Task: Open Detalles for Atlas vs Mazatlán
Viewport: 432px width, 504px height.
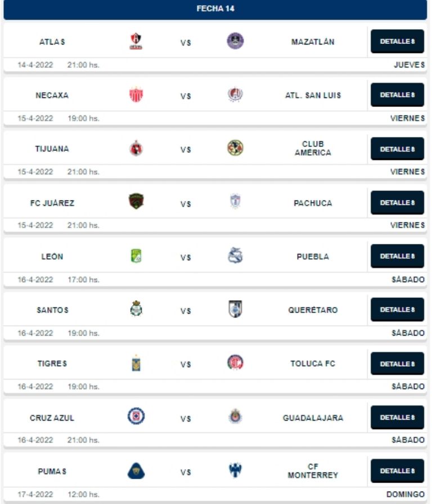Action: click(x=397, y=42)
